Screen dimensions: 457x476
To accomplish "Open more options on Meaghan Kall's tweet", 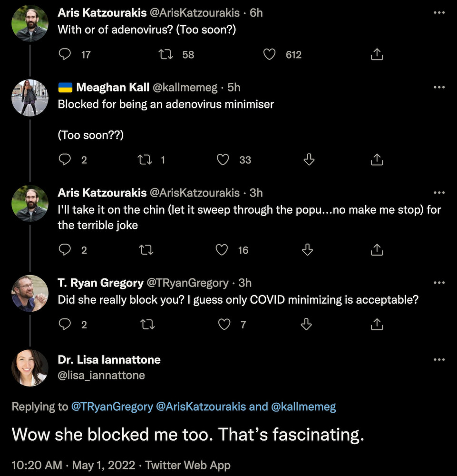I will point(439,88).
